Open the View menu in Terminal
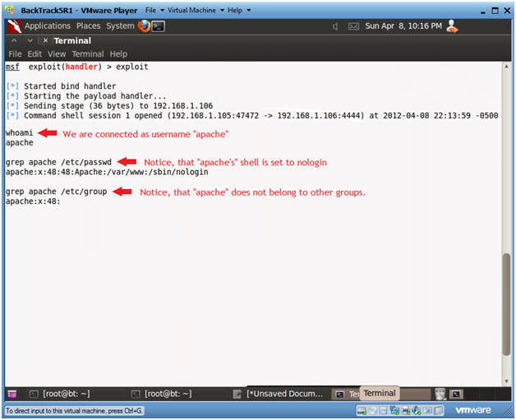 (x=57, y=54)
